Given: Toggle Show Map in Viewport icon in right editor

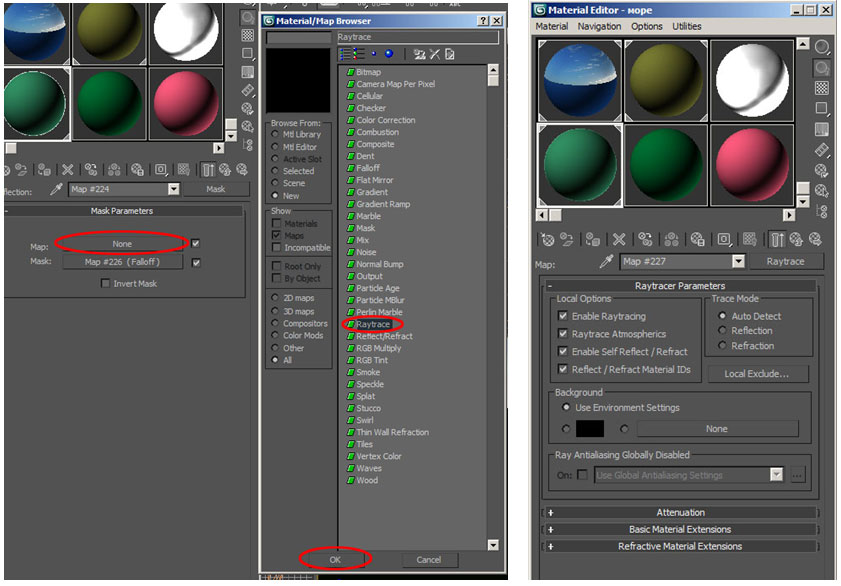Looking at the screenshot, I should click(x=750, y=239).
